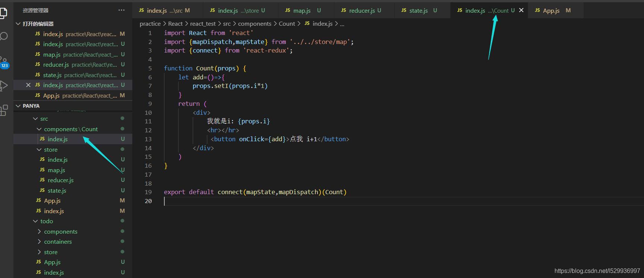Collapse the open editors section
Image resolution: width=644 pixels, height=278 pixels.
(18, 23)
